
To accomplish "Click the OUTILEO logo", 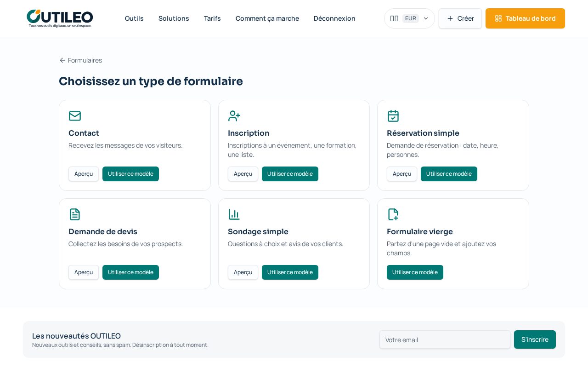I will pyautogui.click(x=60, y=18).
